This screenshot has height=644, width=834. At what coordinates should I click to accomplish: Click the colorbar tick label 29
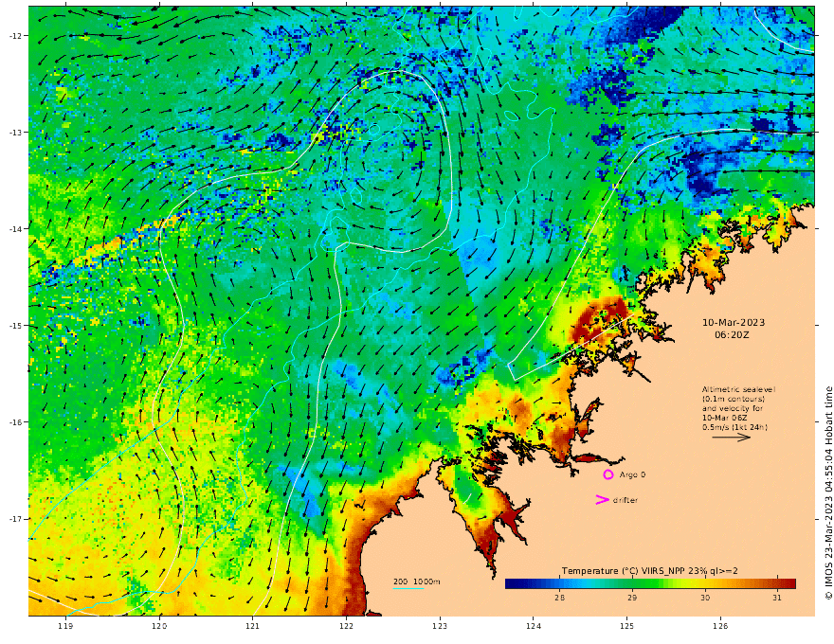632,598
